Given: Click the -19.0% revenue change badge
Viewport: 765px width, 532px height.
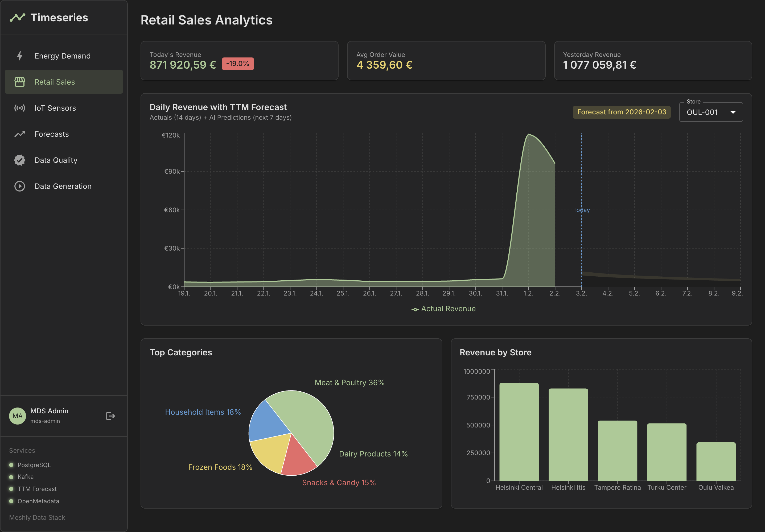Looking at the screenshot, I should pyautogui.click(x=237, y=64).
